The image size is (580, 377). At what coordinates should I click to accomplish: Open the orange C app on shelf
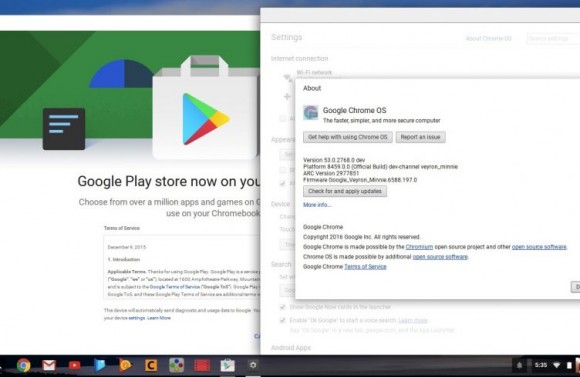[151, 365]
